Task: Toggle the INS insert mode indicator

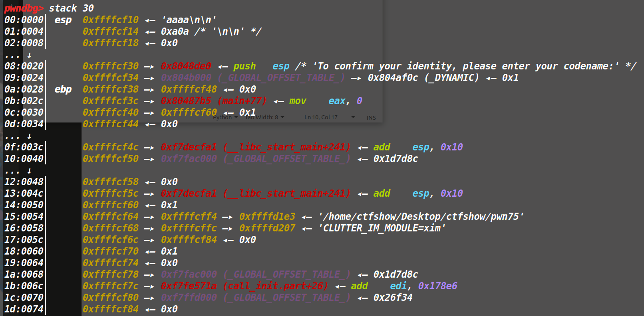Action: (371, 118)
